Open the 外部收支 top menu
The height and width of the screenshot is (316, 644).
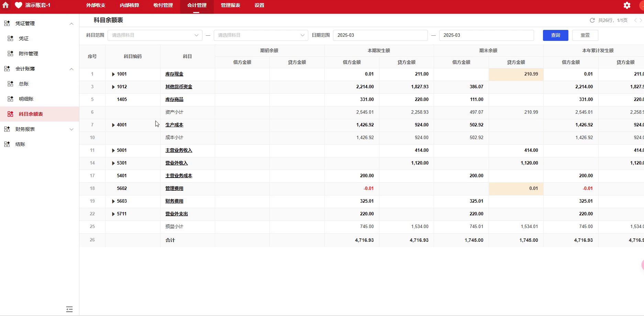96,5
